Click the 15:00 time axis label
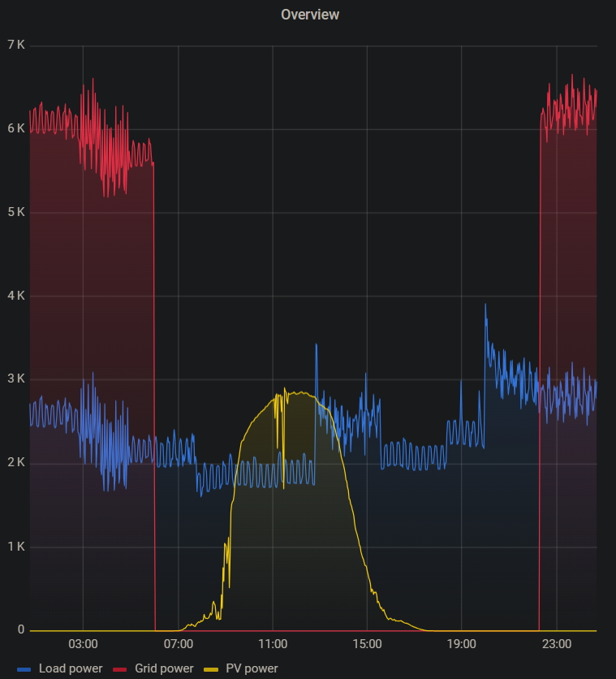This screenshot has width=616, height=679. click(x=367, y=644)
